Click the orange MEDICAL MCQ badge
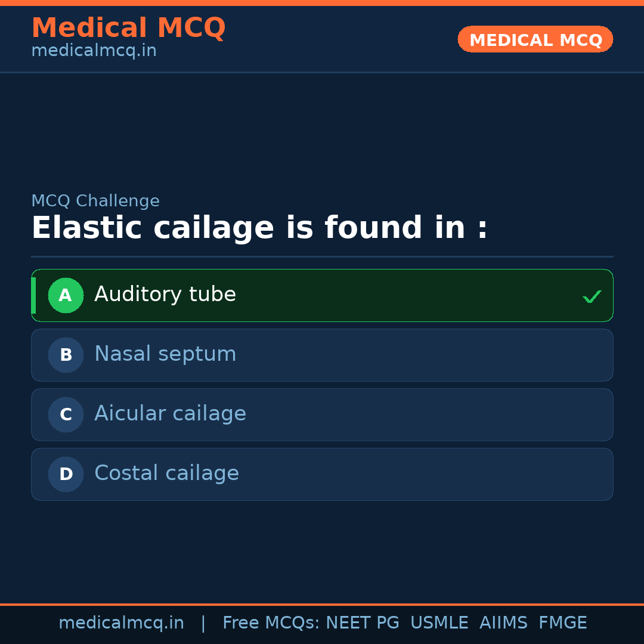644x644 pixels. point(535,39)
